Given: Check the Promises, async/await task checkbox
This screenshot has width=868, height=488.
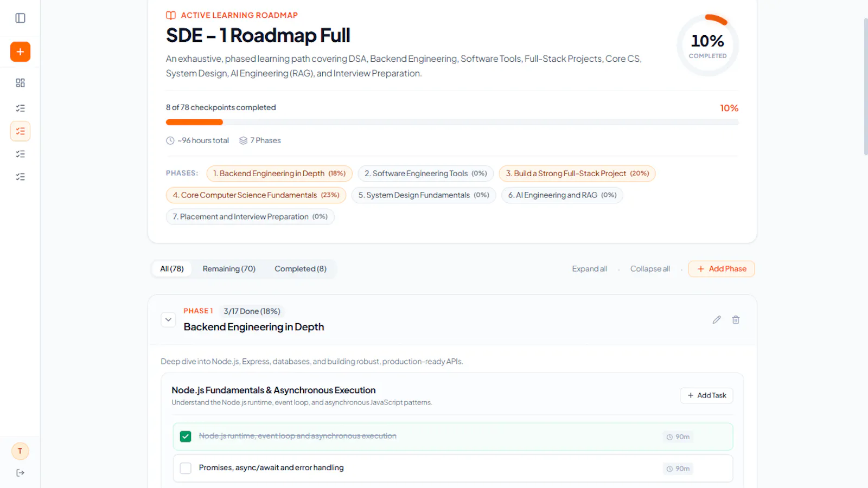Looking at the screenshot, I should (x=186, y=468).
